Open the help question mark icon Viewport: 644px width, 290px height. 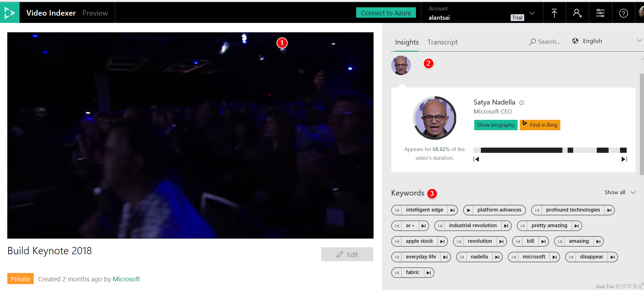tap(624, 13)
